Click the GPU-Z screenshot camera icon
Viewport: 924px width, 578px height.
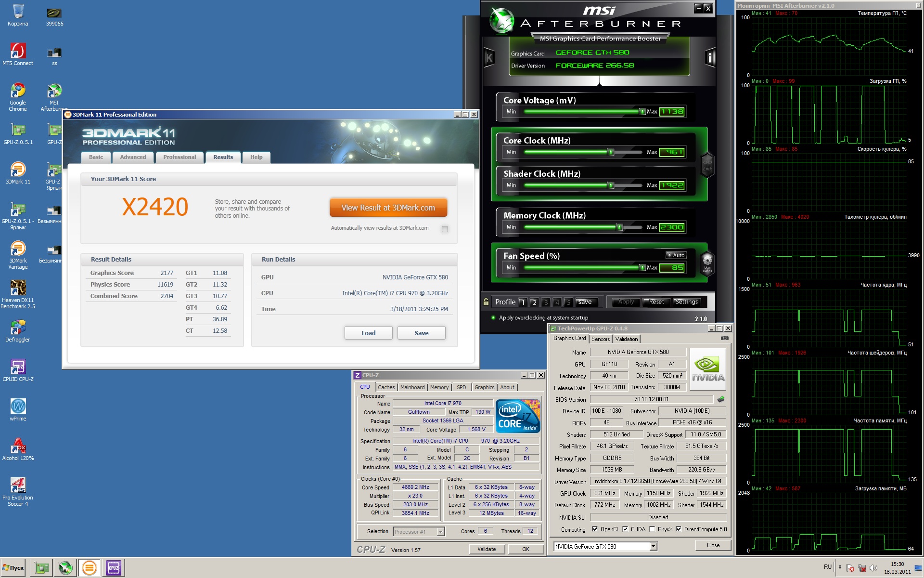tap(724, 338)
